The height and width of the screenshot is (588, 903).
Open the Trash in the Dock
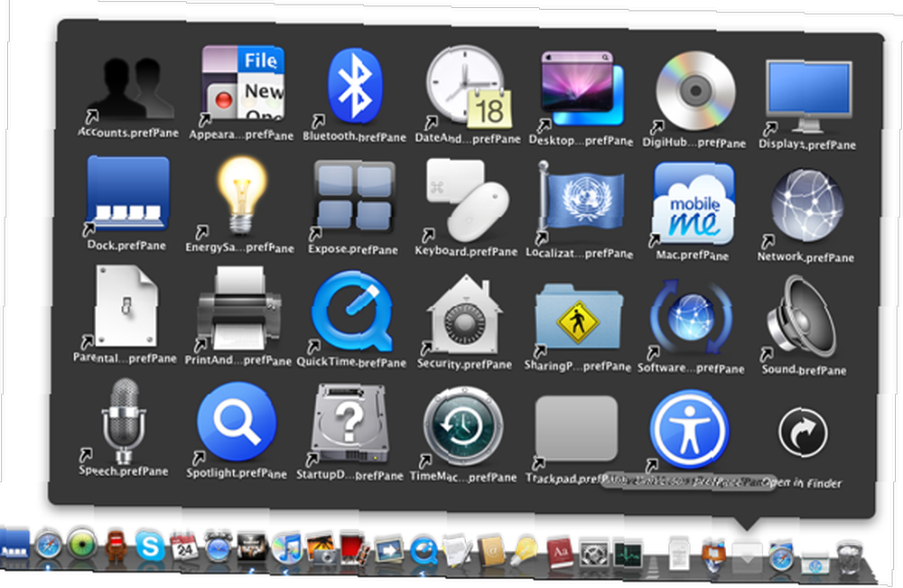(x=850, y=556)
